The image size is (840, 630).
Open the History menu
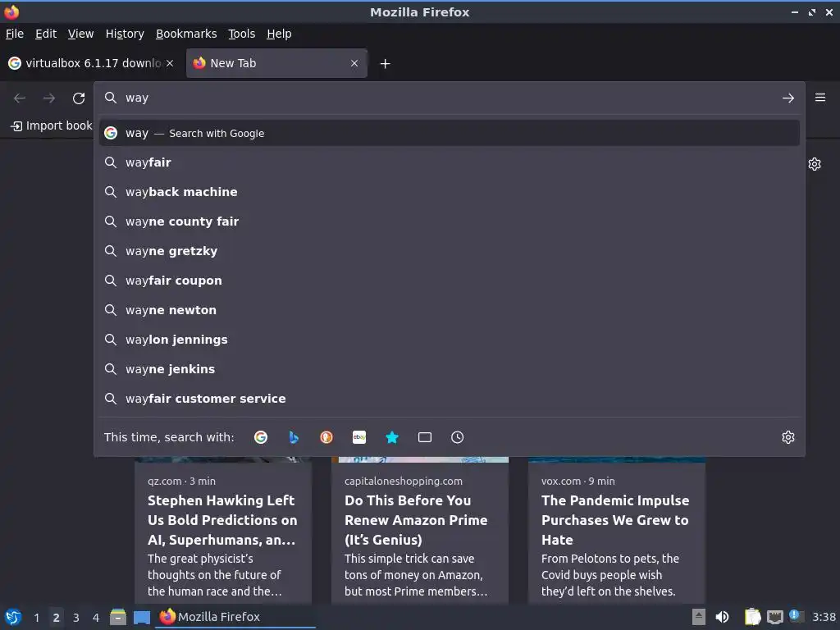point(125,34)
